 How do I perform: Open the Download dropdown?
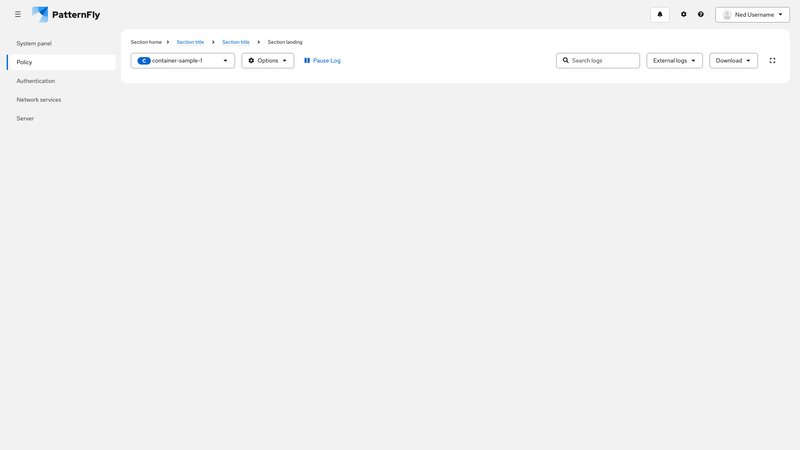pyautogui.click(x=733, y=61)
